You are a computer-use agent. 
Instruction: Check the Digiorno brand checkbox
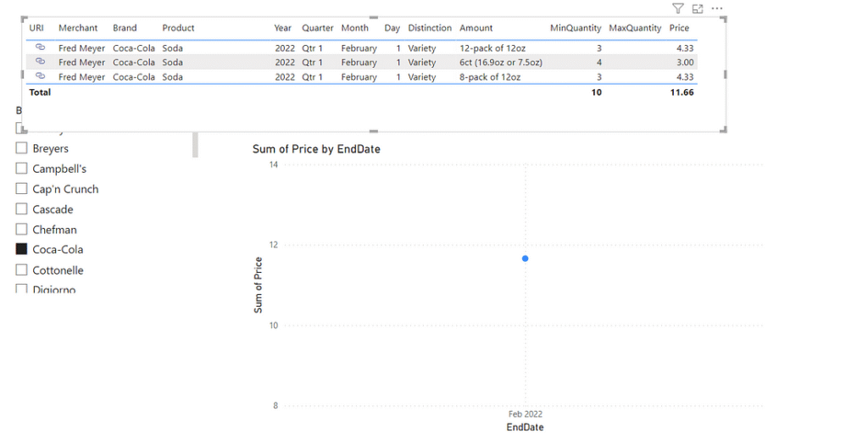click(21, 288)
